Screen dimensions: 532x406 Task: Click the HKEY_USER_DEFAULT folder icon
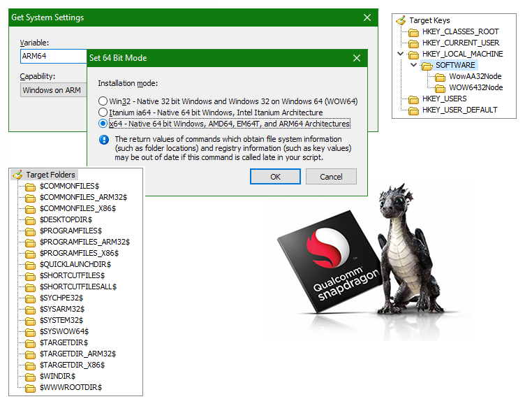(x=413, y=110)
